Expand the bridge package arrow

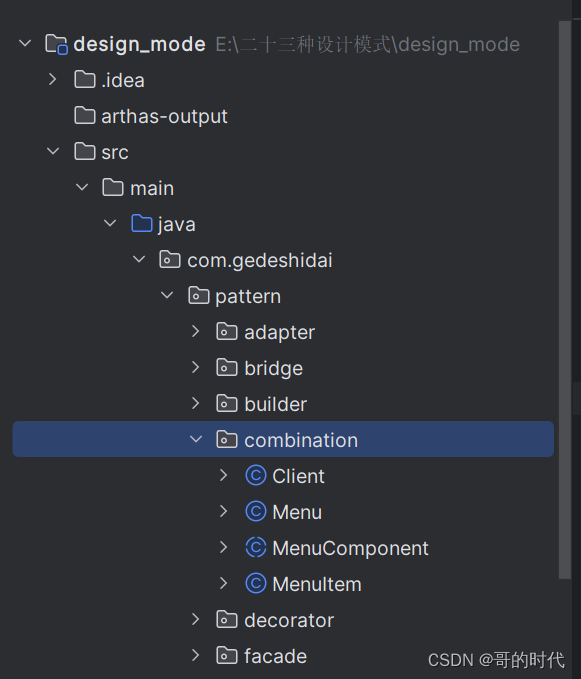[x=196, y=368]
